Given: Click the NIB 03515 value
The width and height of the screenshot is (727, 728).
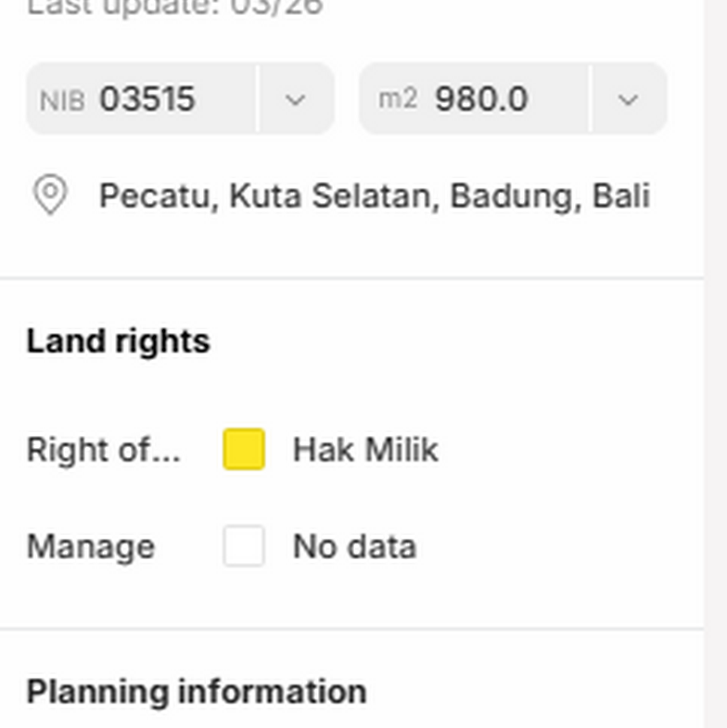Looking at the screenshot, I should [x=147, y=99].
